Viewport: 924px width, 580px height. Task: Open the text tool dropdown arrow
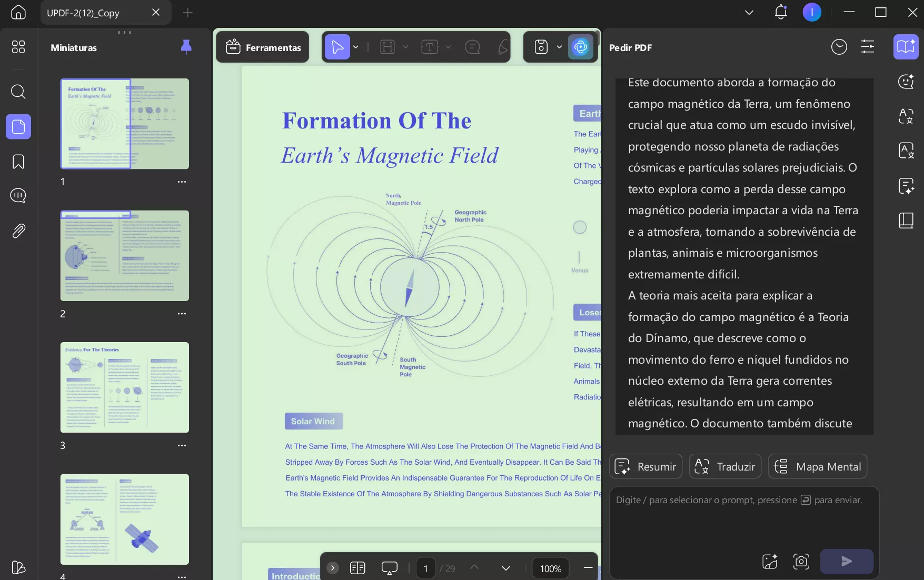point(449,47)
